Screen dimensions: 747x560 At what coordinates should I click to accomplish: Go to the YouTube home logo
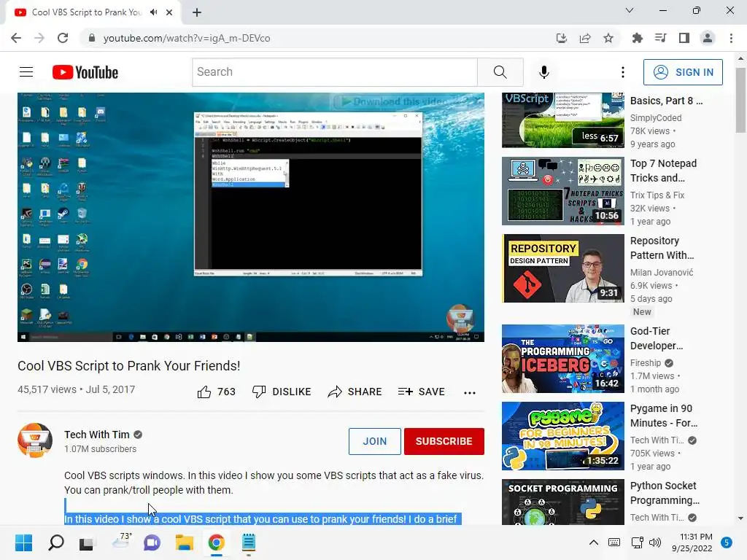tap(85, 72)
